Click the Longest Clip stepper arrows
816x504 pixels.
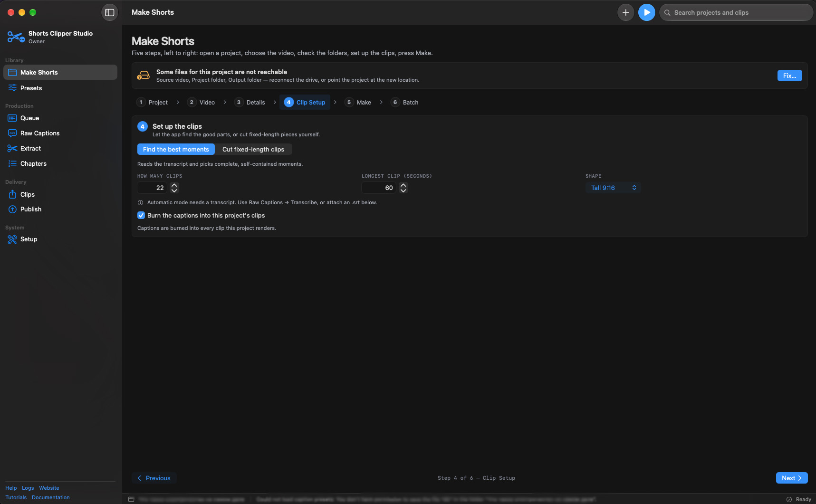[x=403, y=188]
